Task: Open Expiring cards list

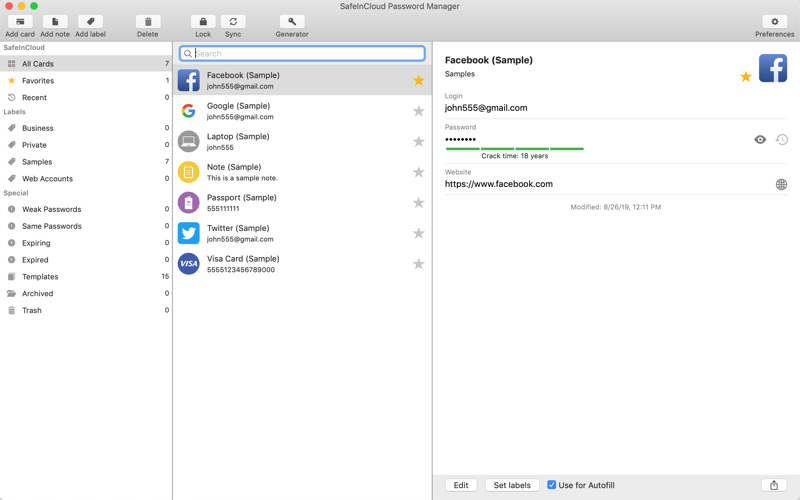Action: coord(86,243)
